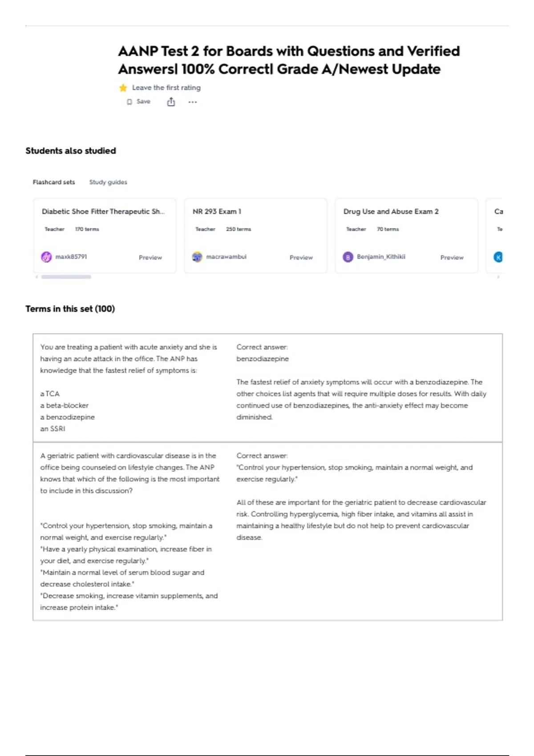Preview the Diabetic Shoe Fitter set
This screenshot has height=756, width=534.
150,257
